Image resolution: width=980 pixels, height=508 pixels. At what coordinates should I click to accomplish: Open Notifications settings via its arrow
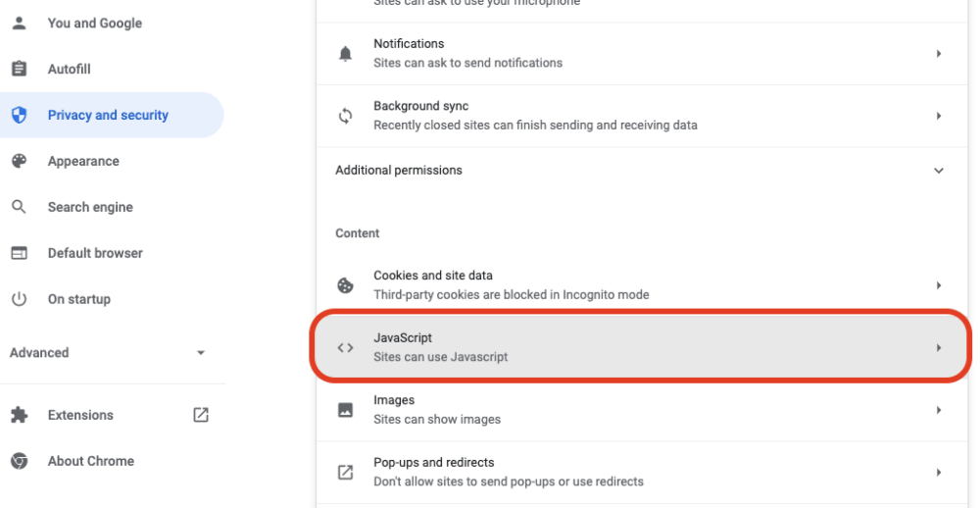click(939, 54)
